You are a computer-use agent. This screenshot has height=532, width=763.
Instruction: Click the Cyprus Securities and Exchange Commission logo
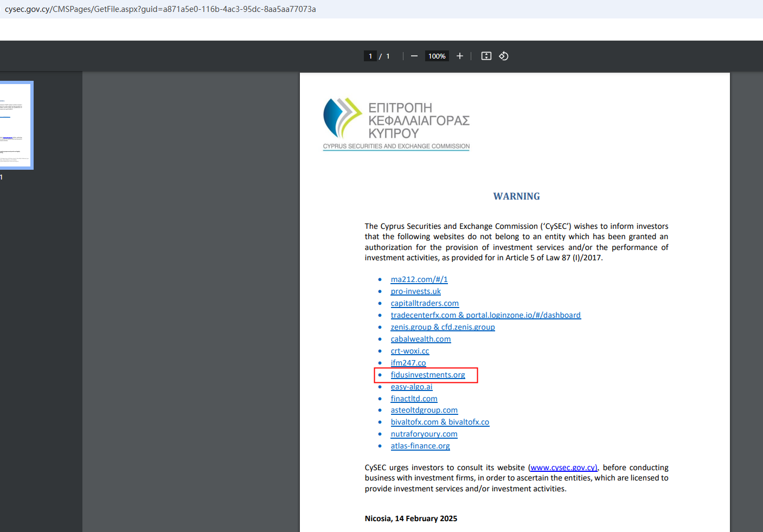coord(396,124)
